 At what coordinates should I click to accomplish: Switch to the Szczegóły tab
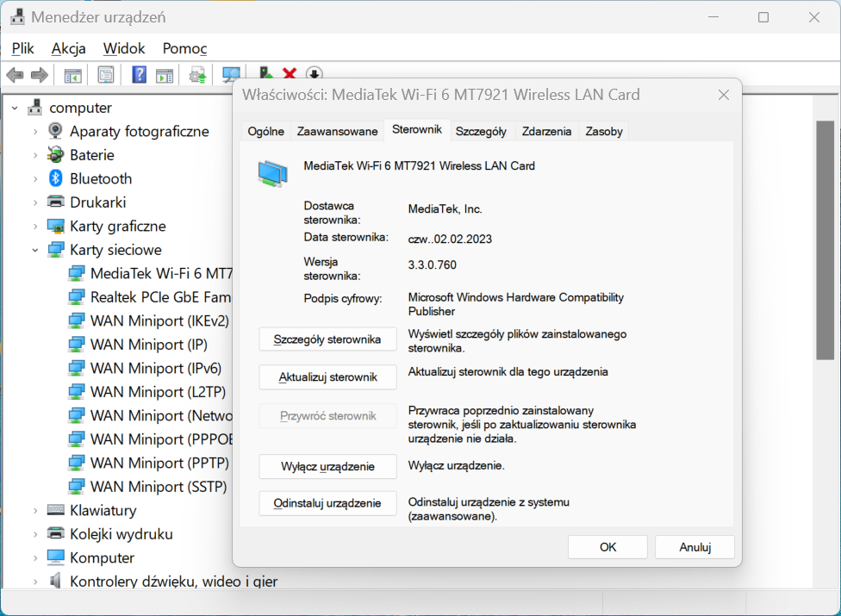[481, 131]
